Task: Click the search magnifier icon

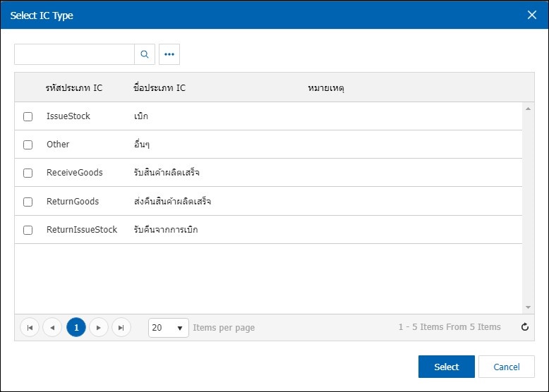Action: [x=145, y=54]
